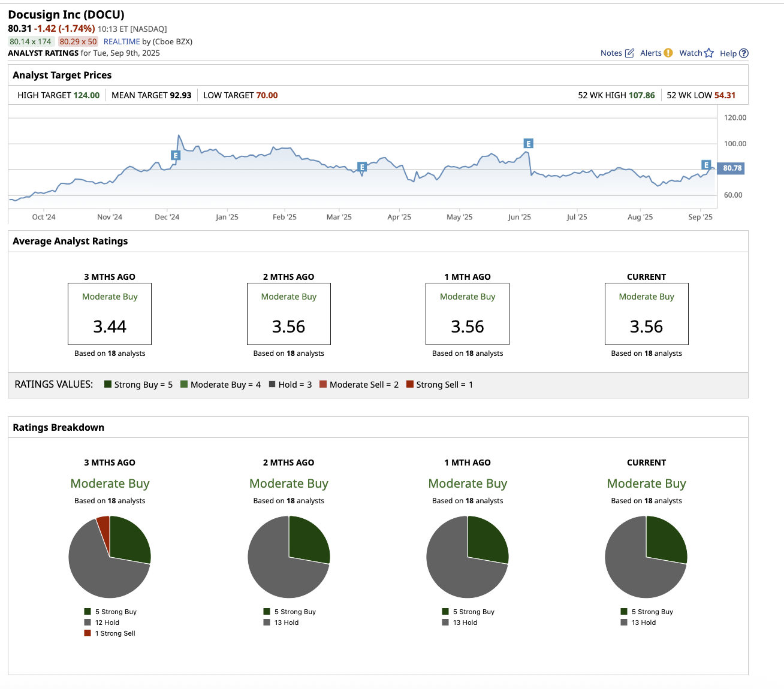Viewport: 784px width, 689px height.
Task: Click the Alerts exclamation icon
Action: click(x=668, y=53)
